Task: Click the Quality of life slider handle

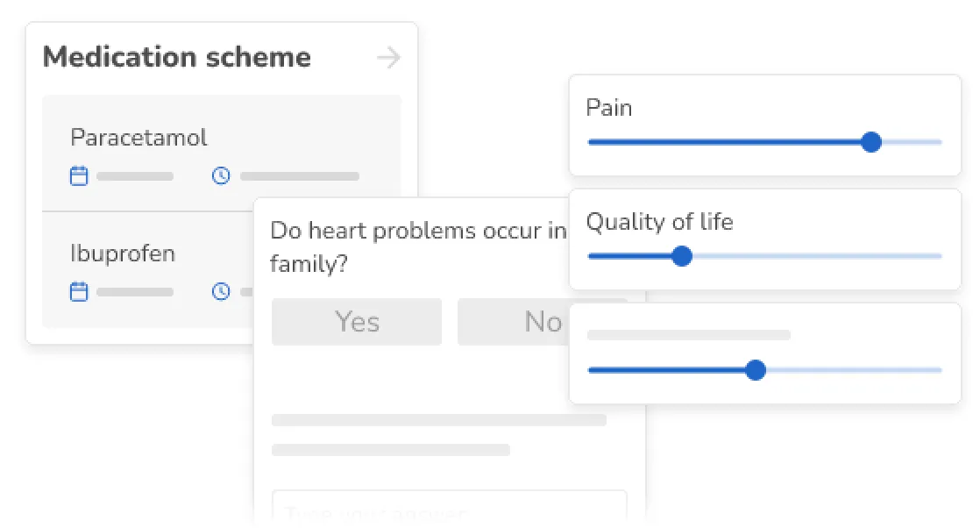Action: [681, 256]
